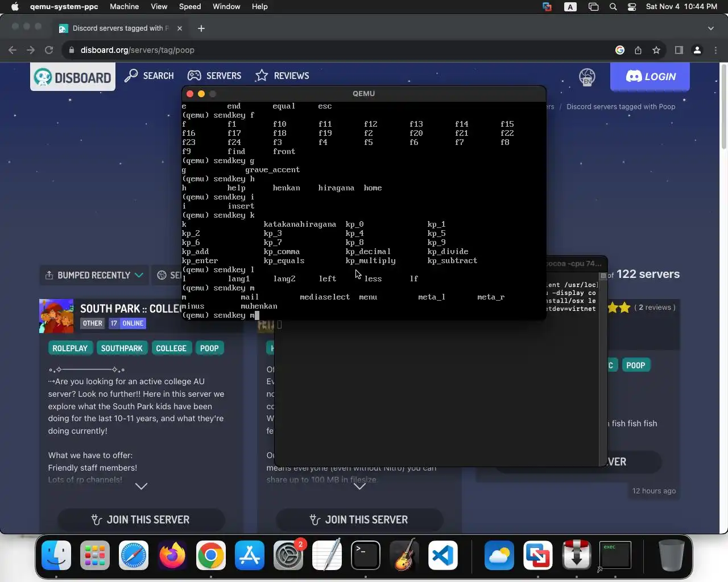
Task: Launch Firefox from the Dock
Action: (172, 555)
